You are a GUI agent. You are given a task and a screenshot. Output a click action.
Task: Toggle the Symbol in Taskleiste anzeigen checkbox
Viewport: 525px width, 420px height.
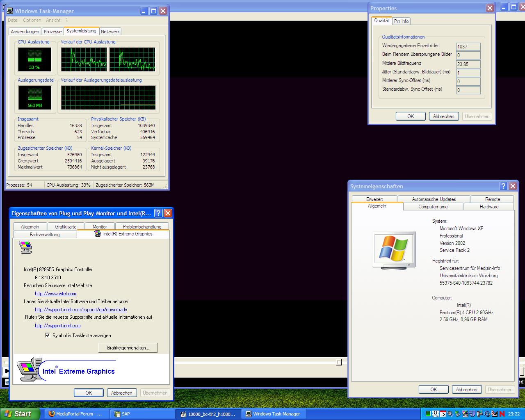coord(48,335)
